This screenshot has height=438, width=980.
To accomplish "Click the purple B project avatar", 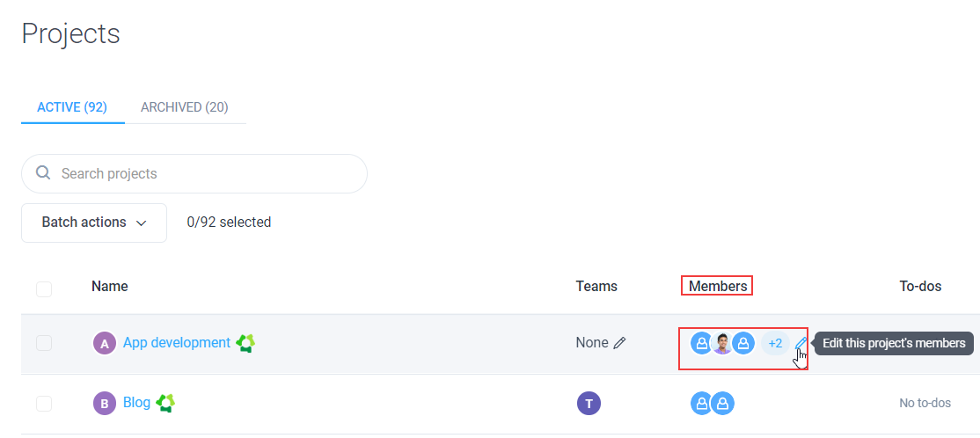I will tap(105, 404).
